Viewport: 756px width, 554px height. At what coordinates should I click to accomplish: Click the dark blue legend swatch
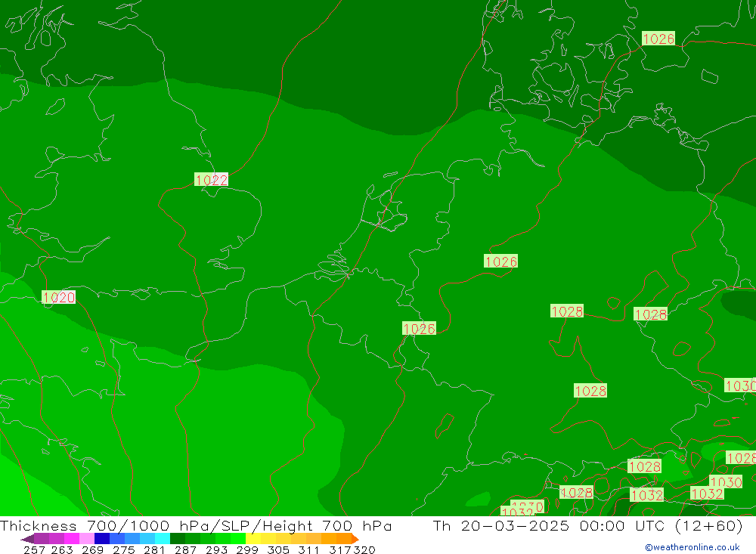pos(102,539)
